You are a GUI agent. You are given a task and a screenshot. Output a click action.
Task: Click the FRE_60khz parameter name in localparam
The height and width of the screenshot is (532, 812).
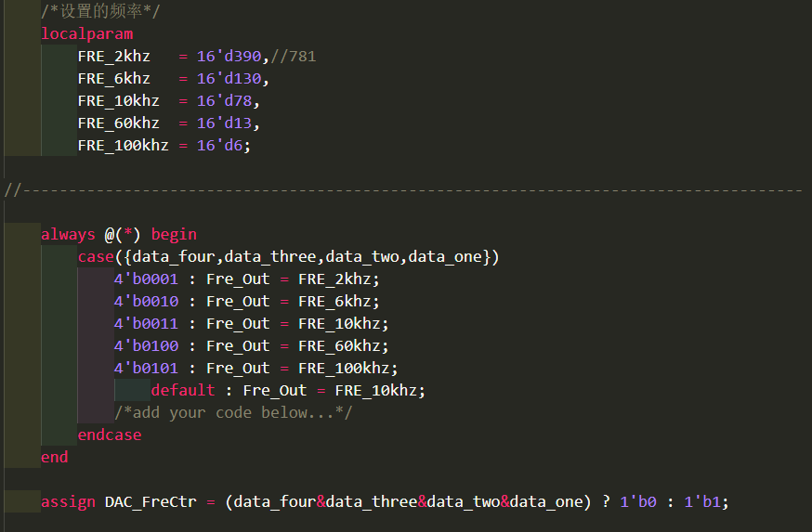click(x=118, y=123)
